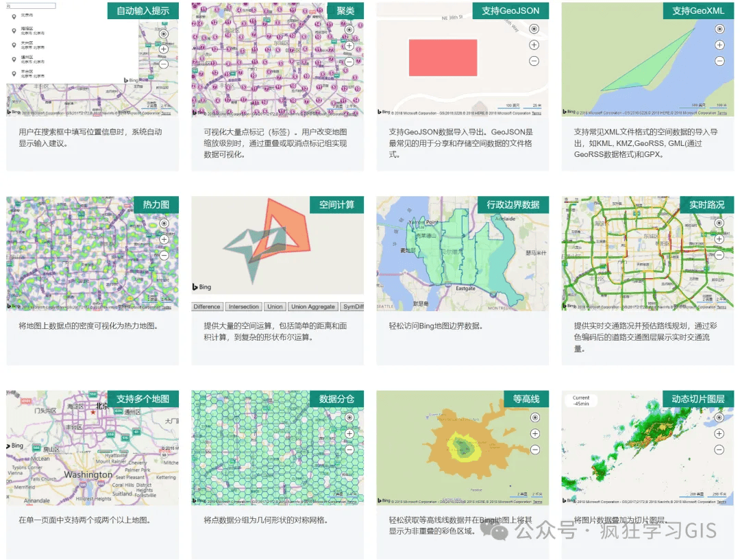Zoom in on the 聚类 map

[x=349, y=46]
